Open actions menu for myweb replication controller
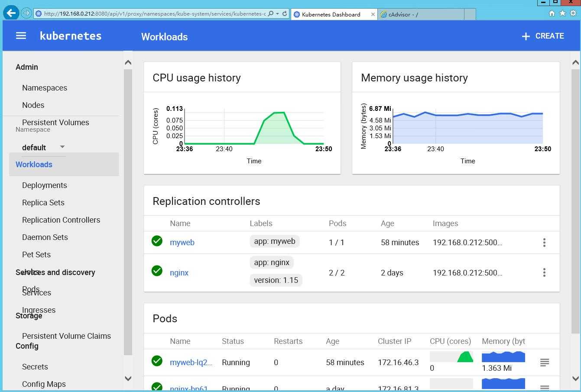581x392 pixels. click(544, 243)
